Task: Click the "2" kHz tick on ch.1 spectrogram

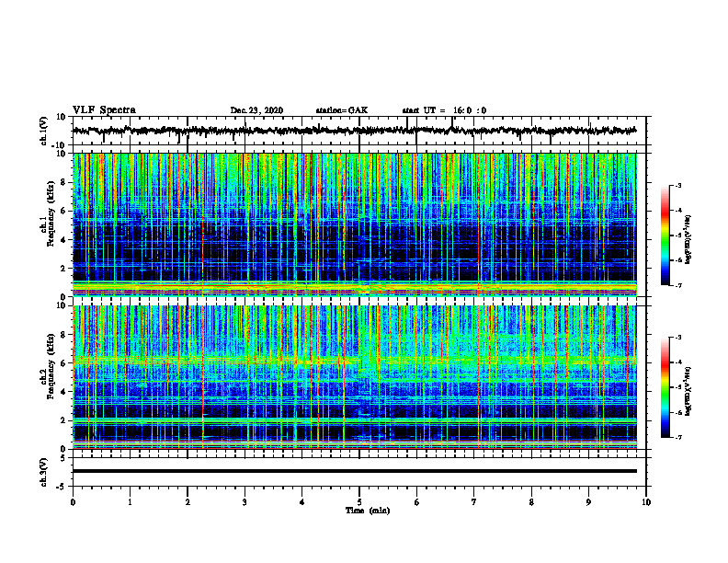Action: [63, 269]
